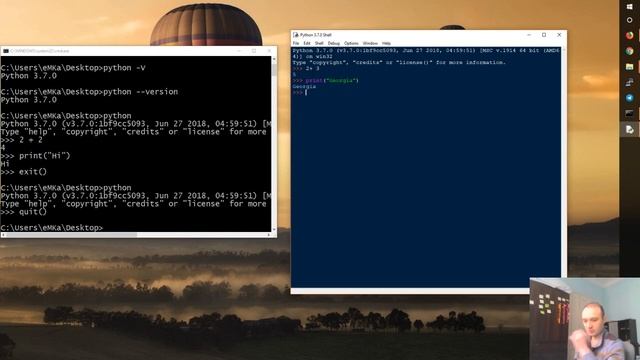
Task: Click the IDLE version banner with MSC v.1914
Action: pyautogui.click(x=426, y=53)
